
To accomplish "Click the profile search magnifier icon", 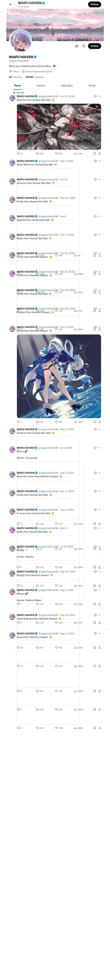I will (83, 46).
